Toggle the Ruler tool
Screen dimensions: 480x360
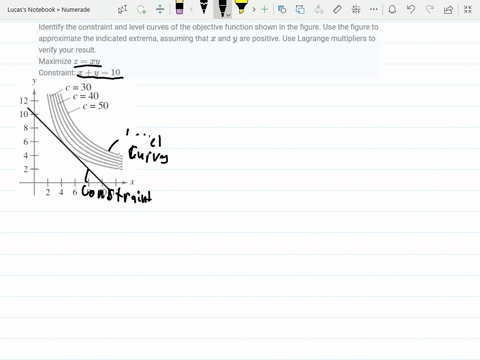point(337,9)
